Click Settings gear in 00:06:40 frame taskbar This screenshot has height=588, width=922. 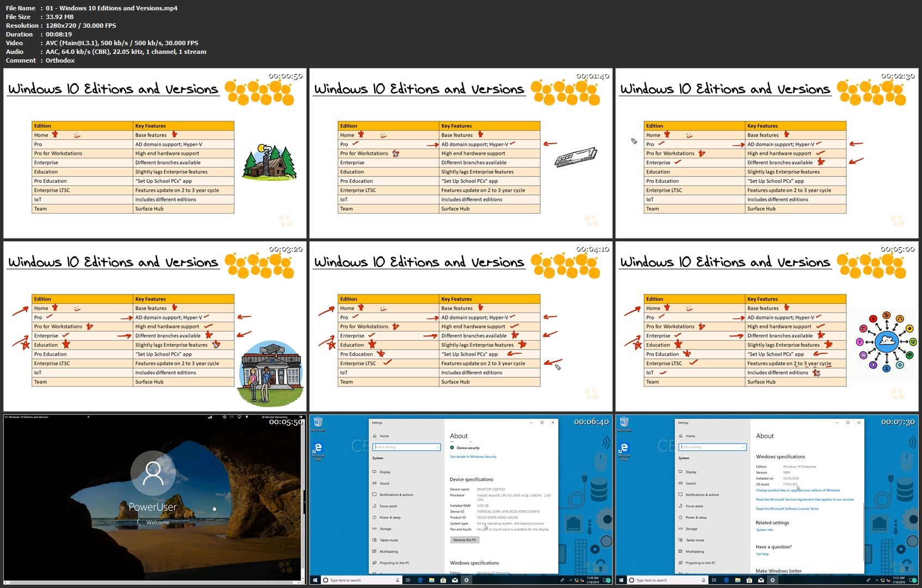click(467, 580)
